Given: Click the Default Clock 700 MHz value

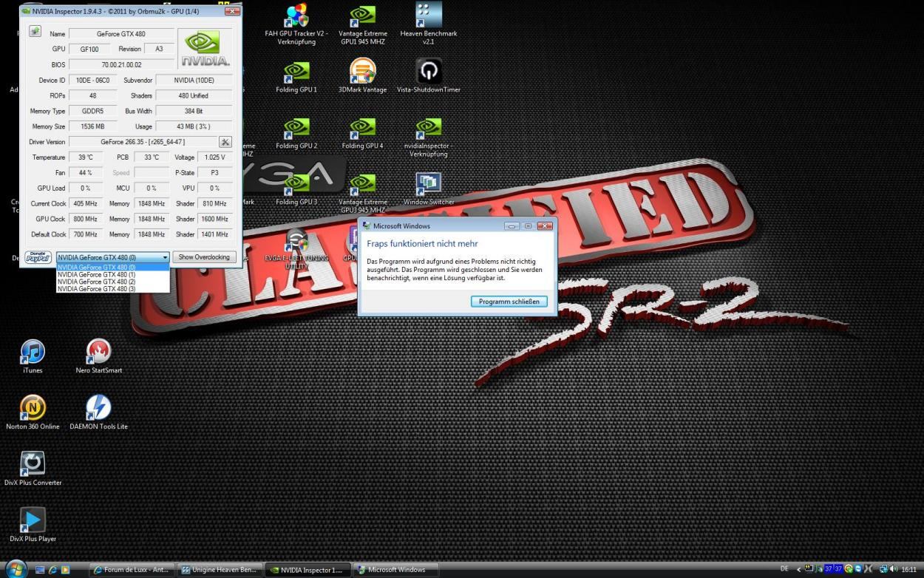Looking at the screenshot, I should coord(86,234).
